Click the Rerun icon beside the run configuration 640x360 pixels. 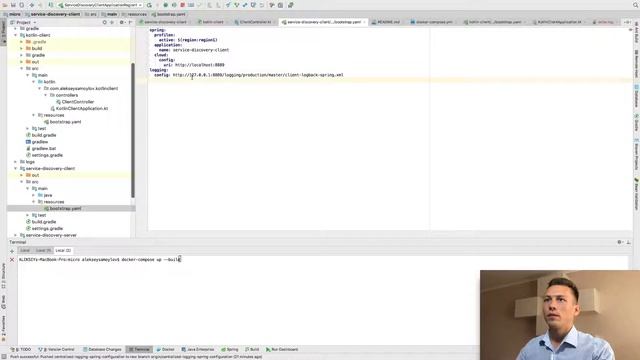click(x=149, y=5)
